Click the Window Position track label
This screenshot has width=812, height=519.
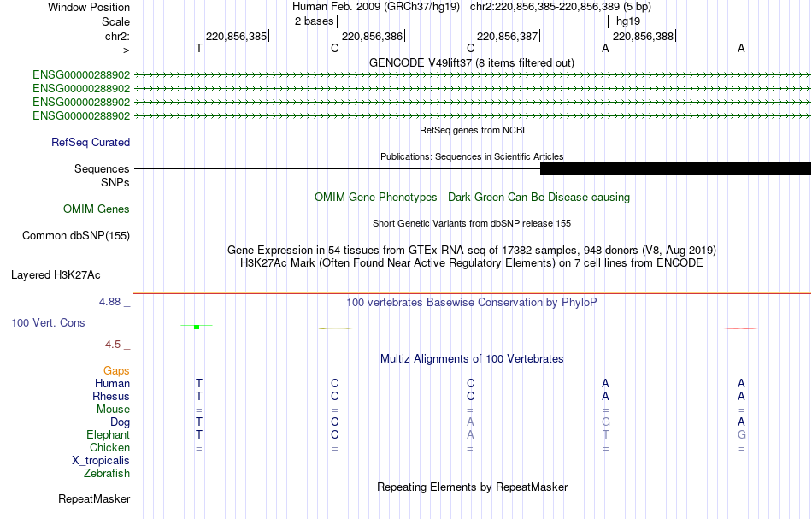coord(89,7)
